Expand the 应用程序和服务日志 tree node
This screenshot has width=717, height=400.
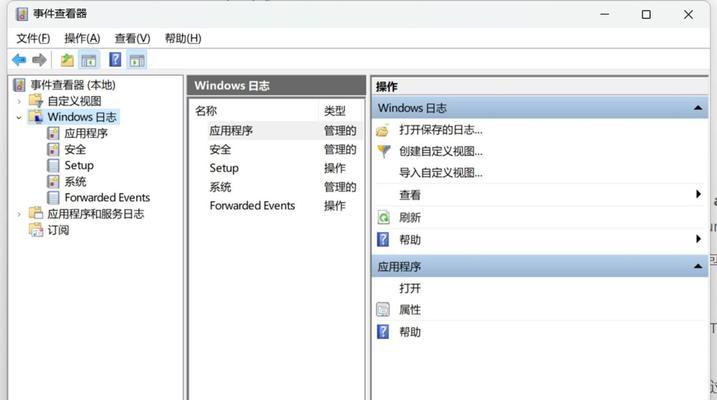pos(19,214)
